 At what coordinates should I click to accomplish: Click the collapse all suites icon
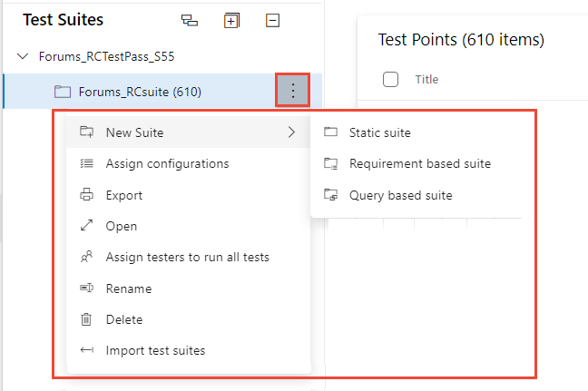click(x=272, y=20)
